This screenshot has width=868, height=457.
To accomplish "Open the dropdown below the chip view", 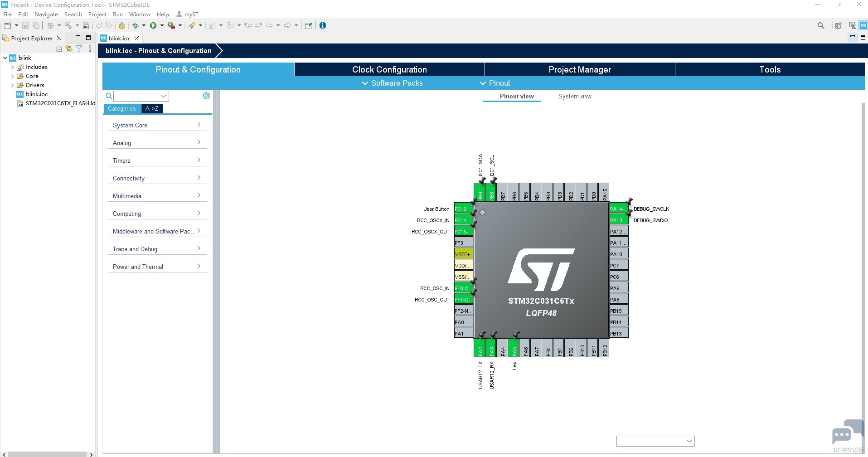I will pos(655,441).
